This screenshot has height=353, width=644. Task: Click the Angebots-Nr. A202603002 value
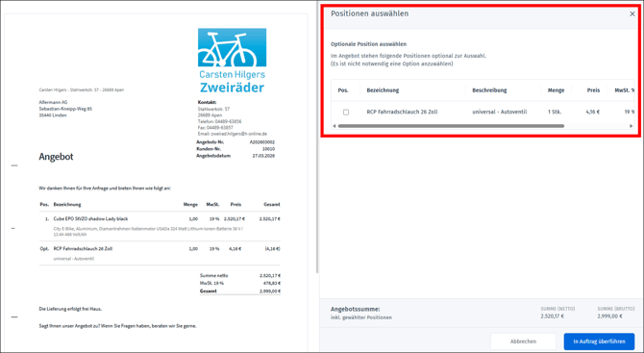tap(262, 142)
